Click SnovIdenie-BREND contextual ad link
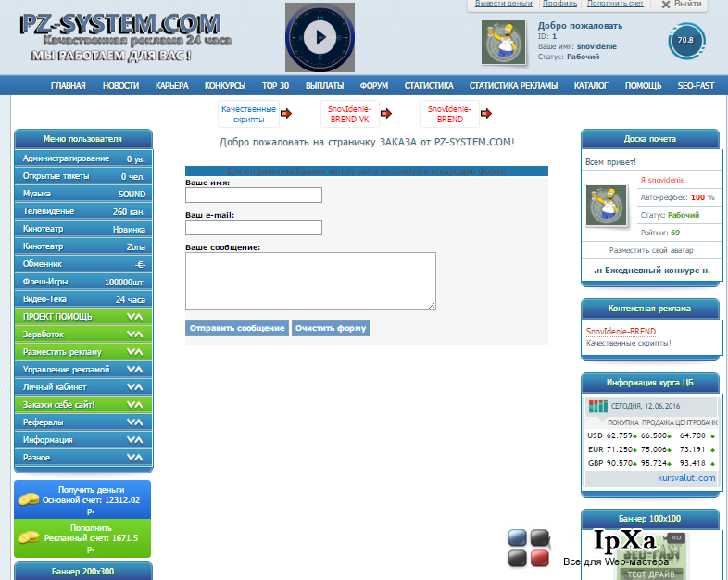This screenshot has width=728, height=580. click(621, 331)
